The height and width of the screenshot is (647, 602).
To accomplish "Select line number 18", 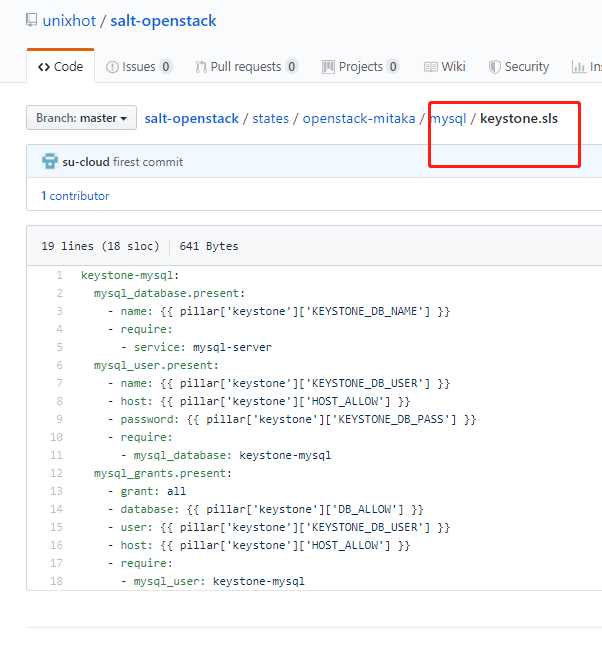I will 57,581.
